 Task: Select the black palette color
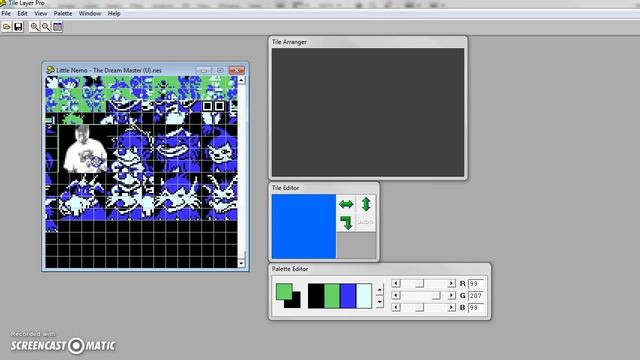coord(316,296)
